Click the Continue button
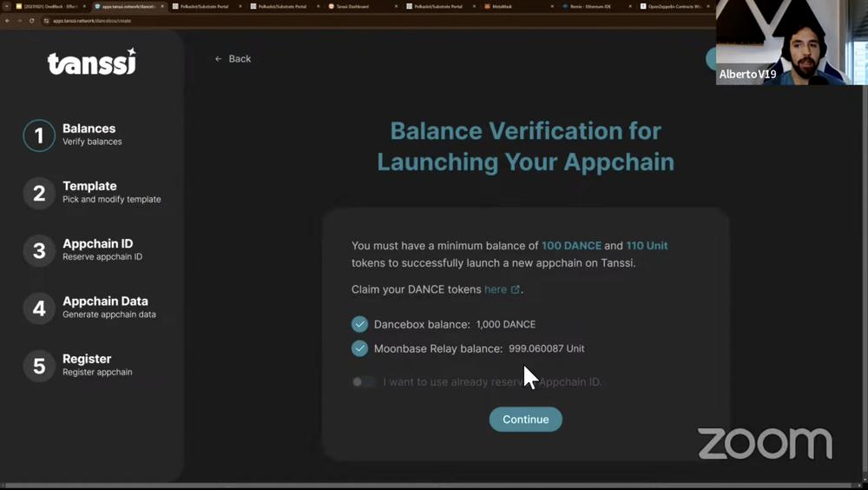The image size is (868, 490). click(525, 420)
